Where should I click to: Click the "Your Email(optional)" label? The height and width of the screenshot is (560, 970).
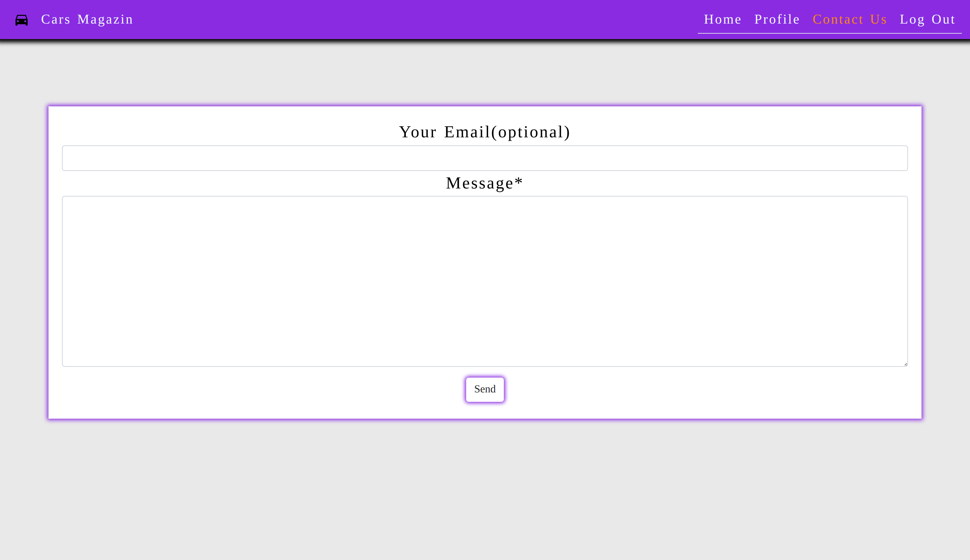485,132
